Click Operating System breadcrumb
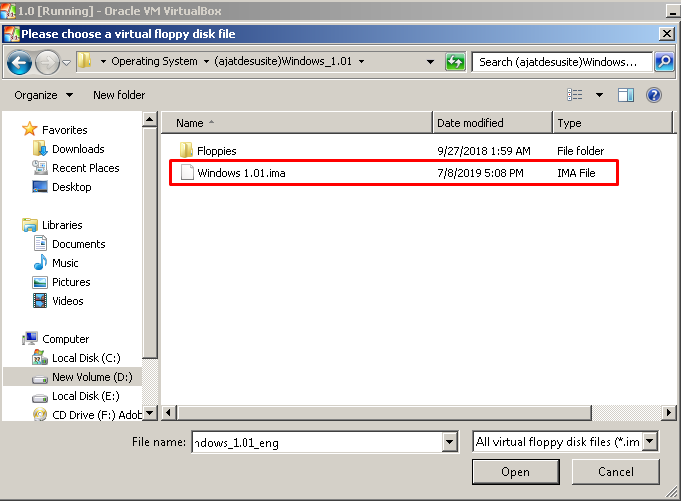This screenshot has height=501, width=681. (x=154, y=62)
